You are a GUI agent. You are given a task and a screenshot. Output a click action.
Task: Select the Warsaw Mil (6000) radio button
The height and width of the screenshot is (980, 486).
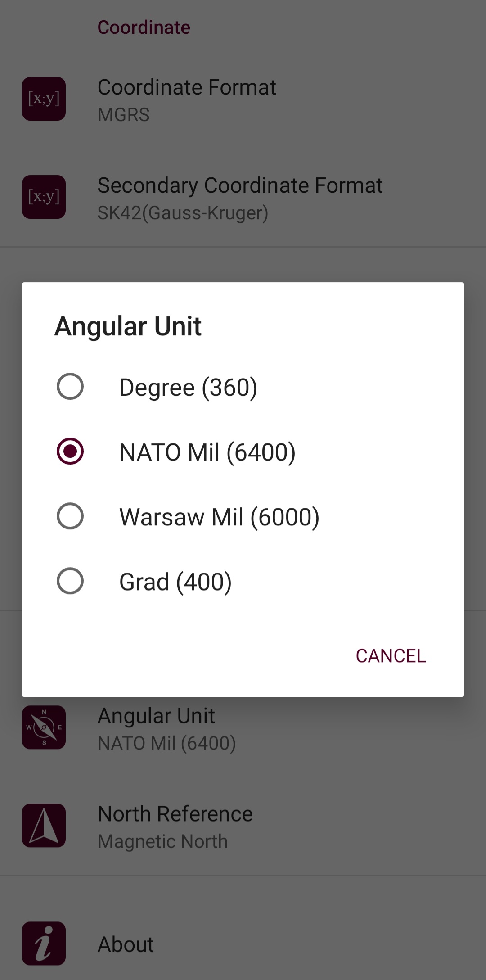pos(70,516)
